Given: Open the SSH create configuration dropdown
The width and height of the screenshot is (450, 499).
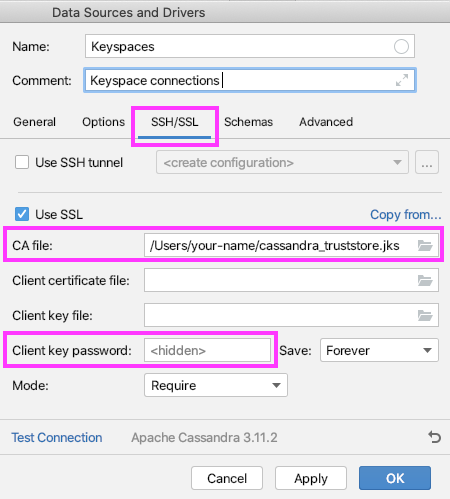Looking at the screenshot, I should coord(282,162).
